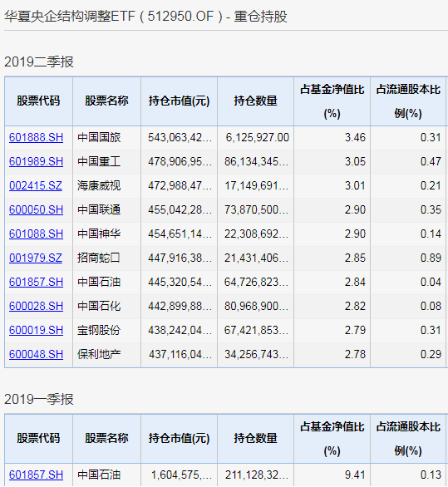Click holding value 478,906,95... cell
The width and height of the screenshot is (448, 487).
(180, 161)
